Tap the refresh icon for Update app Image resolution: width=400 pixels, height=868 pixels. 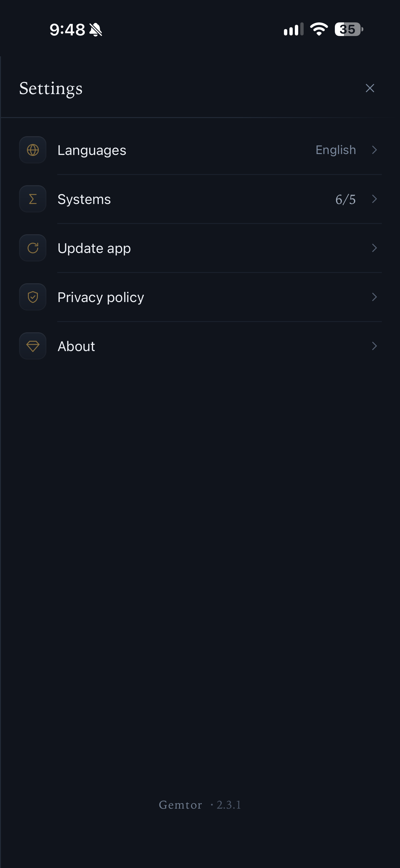[33, 248]
